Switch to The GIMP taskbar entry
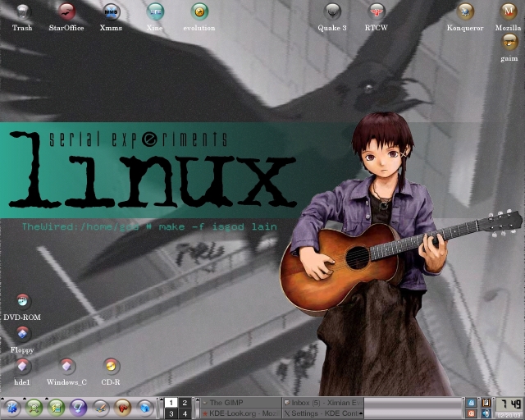Screen dimensions: 525x420 (x=241, y=403)
